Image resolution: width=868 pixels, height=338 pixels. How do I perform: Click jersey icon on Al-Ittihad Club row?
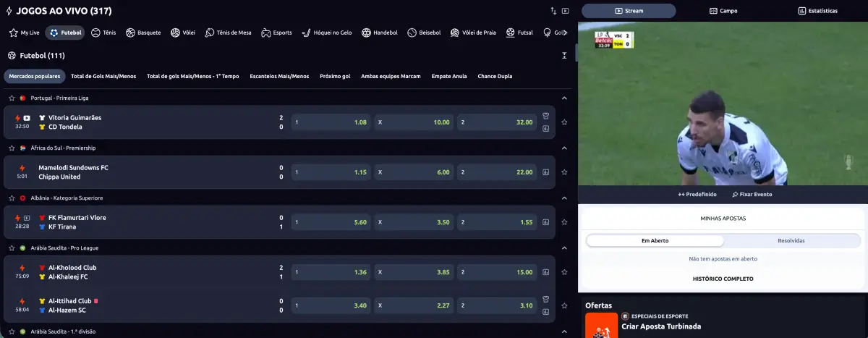[545, 300]
